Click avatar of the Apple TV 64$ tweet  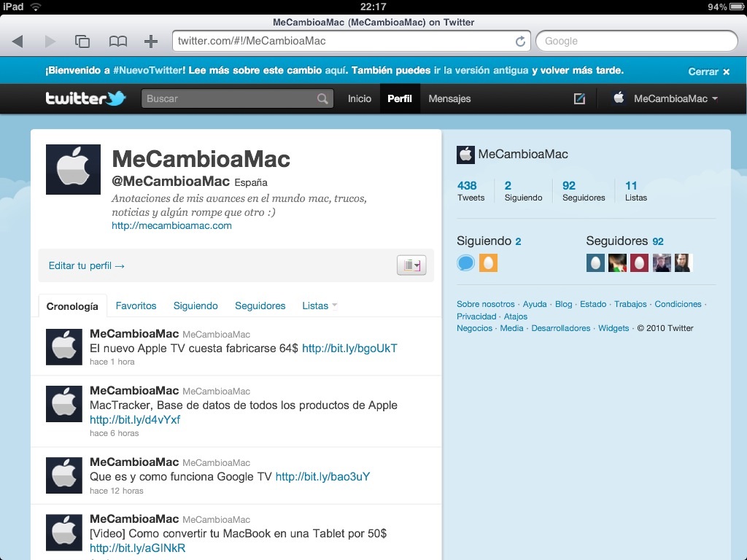pos(64,346)
